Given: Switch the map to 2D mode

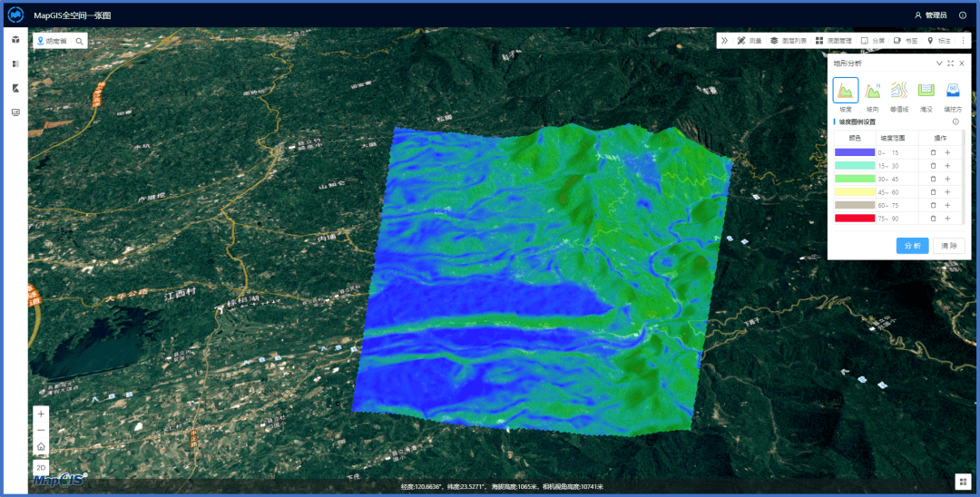Looking at the screenshot, I should (41, 467).
